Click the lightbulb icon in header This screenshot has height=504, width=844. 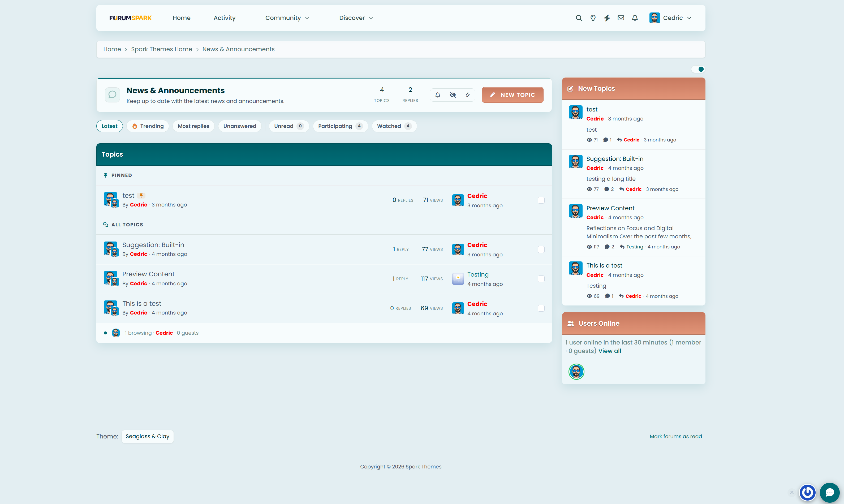(593, 18)
